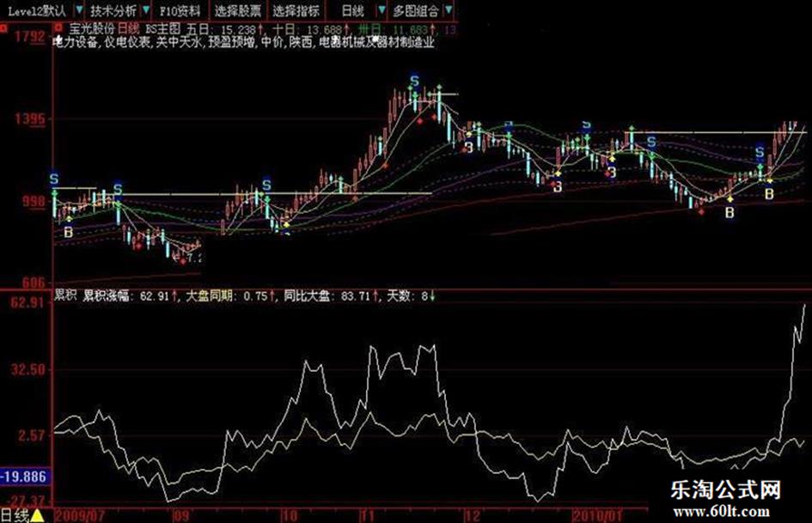Click the 累积 sub-chart indicator name

coord(65,295)
